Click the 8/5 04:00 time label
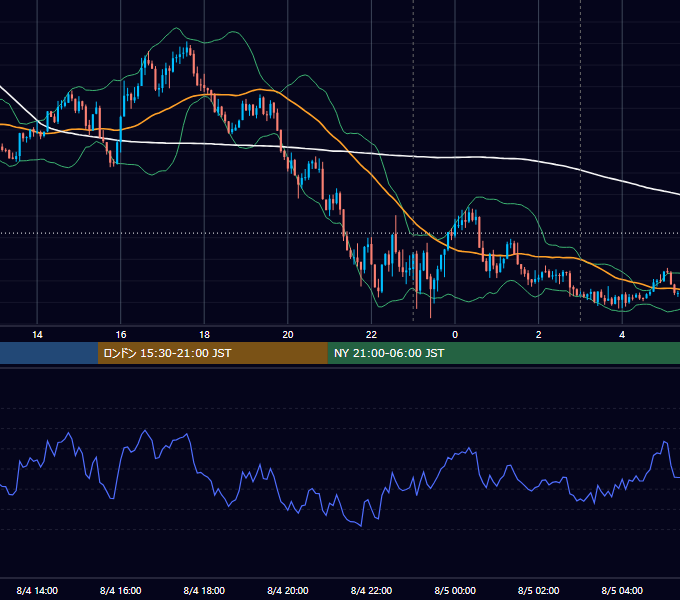This screenshot has width=680, height=600. coord(622,590)
